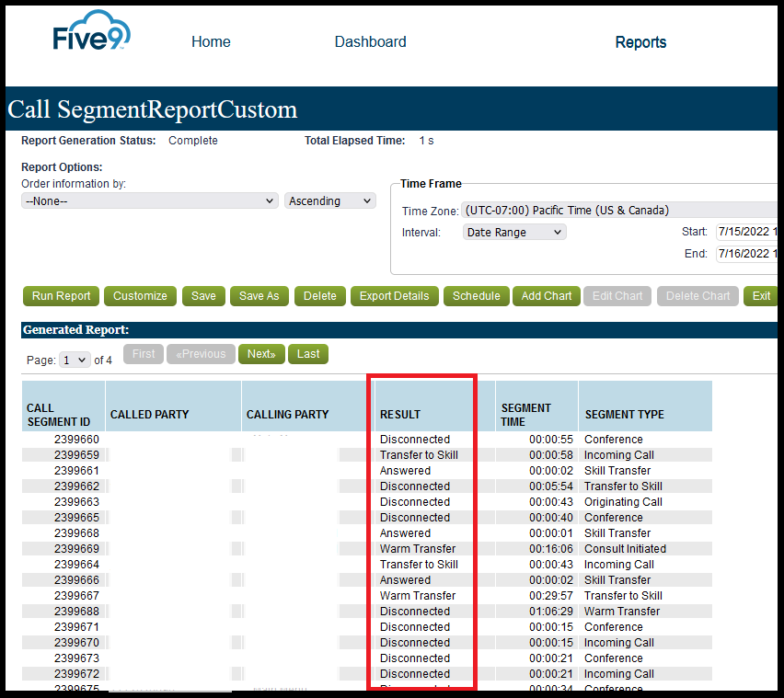The height and width of the screenshot is (698, 784).
Task: Click the Start date field
Action: pos(746,232)
